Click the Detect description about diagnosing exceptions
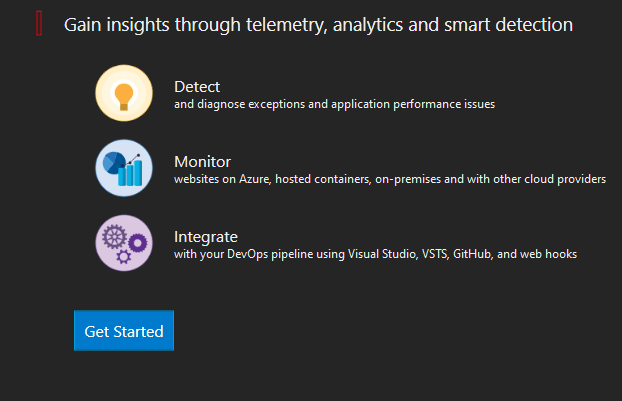The image size is (622, 401). (x=334, y=104)
